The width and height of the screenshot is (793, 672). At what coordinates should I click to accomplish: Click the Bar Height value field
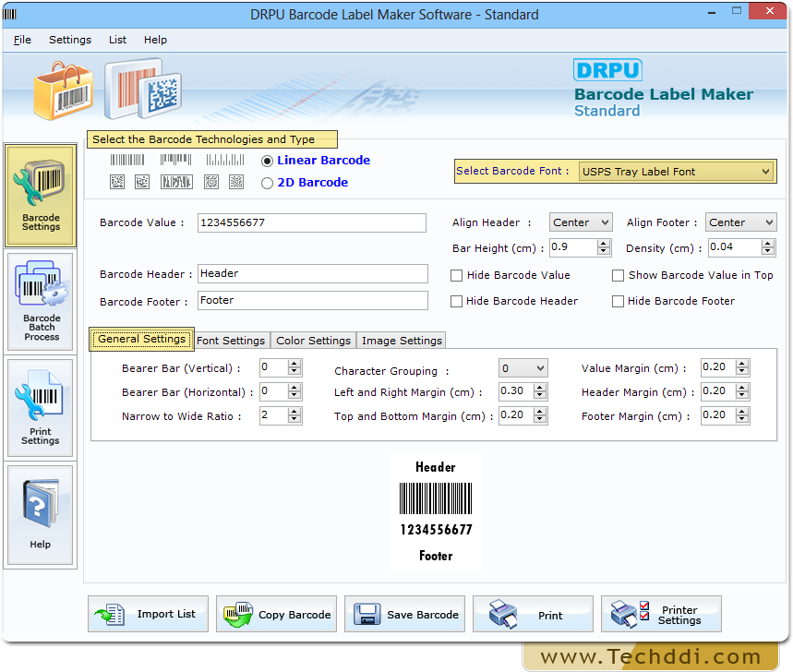point(573,247)
